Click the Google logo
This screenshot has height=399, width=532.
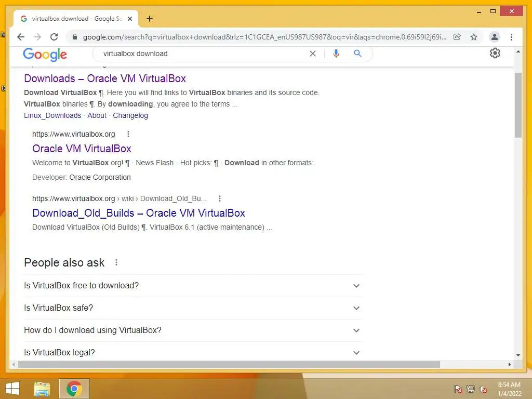[45, 54]
